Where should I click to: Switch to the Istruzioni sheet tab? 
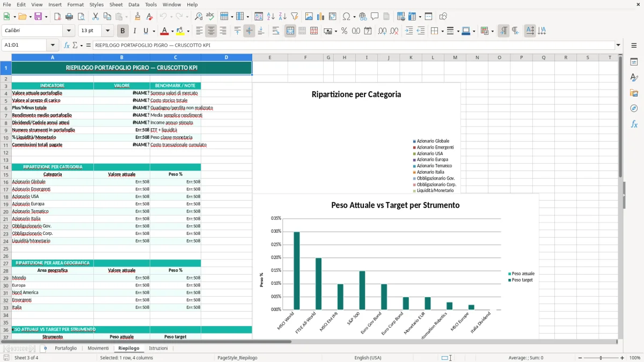[158, 348]
